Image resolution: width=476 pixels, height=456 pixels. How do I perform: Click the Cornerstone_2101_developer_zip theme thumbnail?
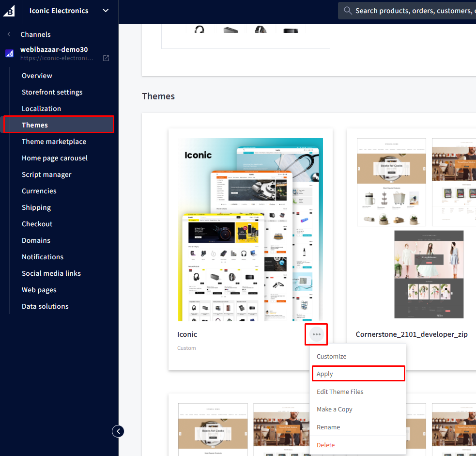(x=416, y=228)
